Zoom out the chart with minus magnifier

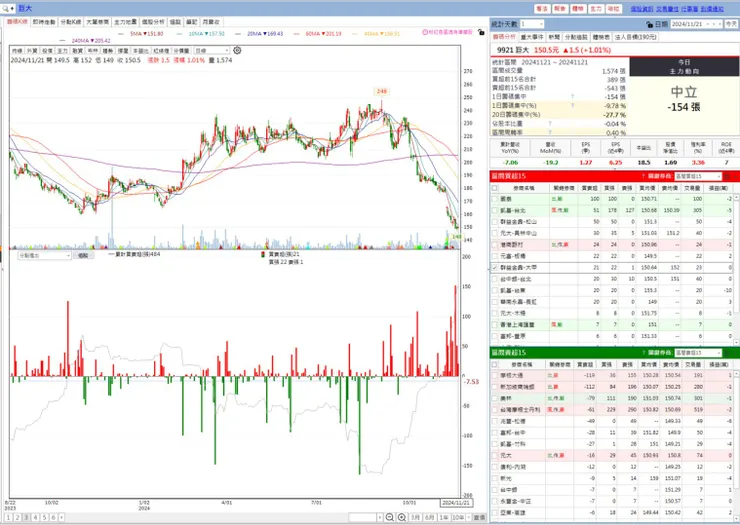click(x=389, y=517)
